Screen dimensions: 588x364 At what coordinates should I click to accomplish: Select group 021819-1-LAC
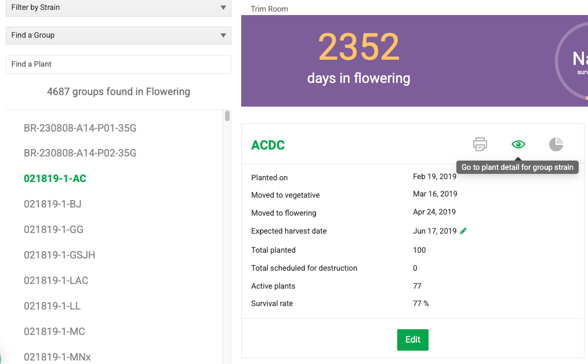(56, 281)
